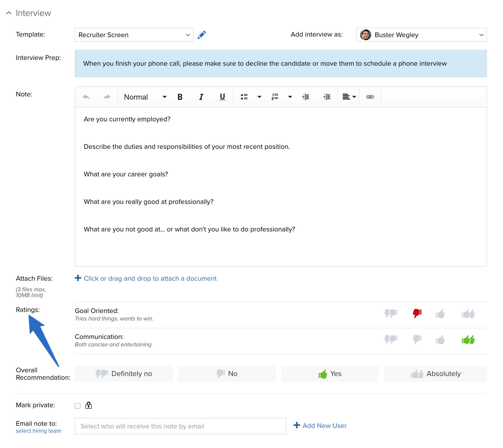
Task: Open the Normal text style dropdown
Action: point(145,97)
